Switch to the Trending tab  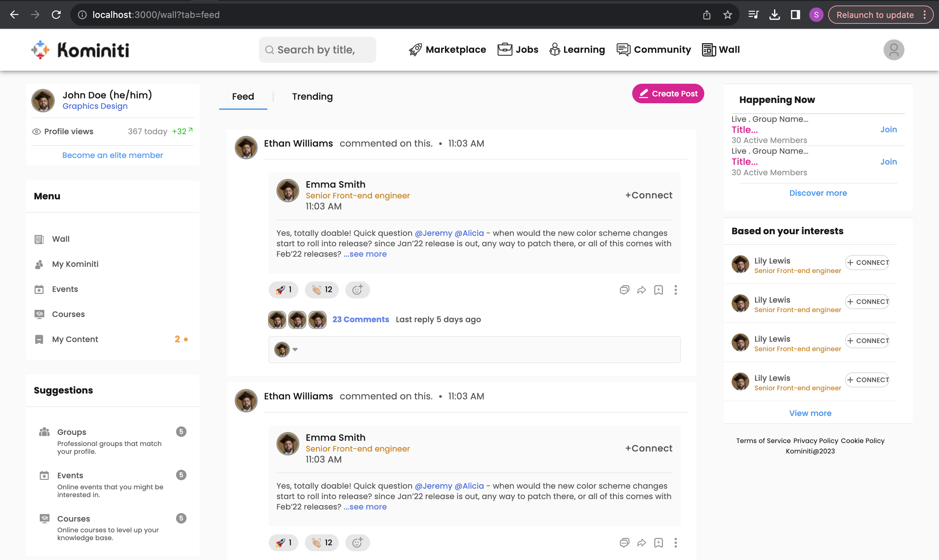(312, 97)
